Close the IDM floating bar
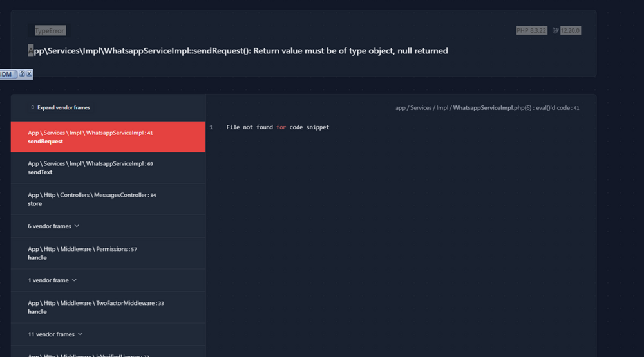Viewport: 644px width, 357px height. (29, 74)
